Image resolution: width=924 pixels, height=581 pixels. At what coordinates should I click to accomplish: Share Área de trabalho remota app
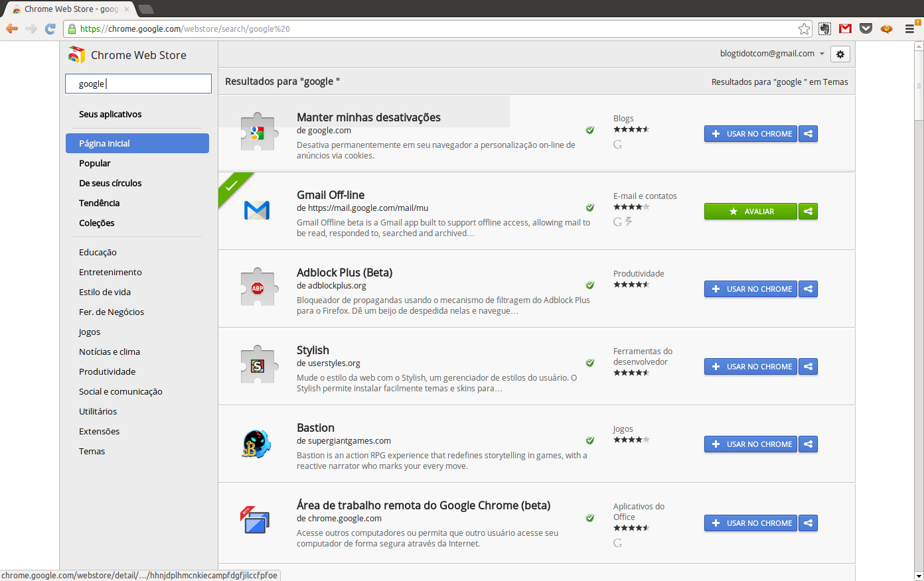[808, 523]
